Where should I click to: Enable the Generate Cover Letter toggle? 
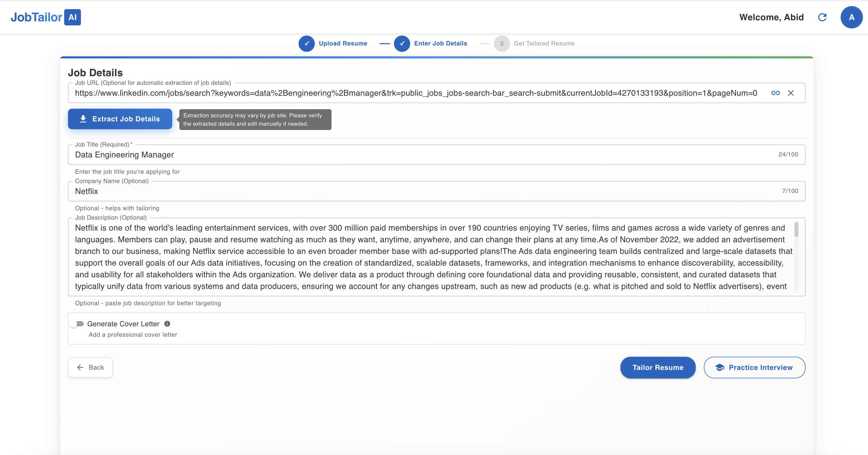click(x=77, y=324)
